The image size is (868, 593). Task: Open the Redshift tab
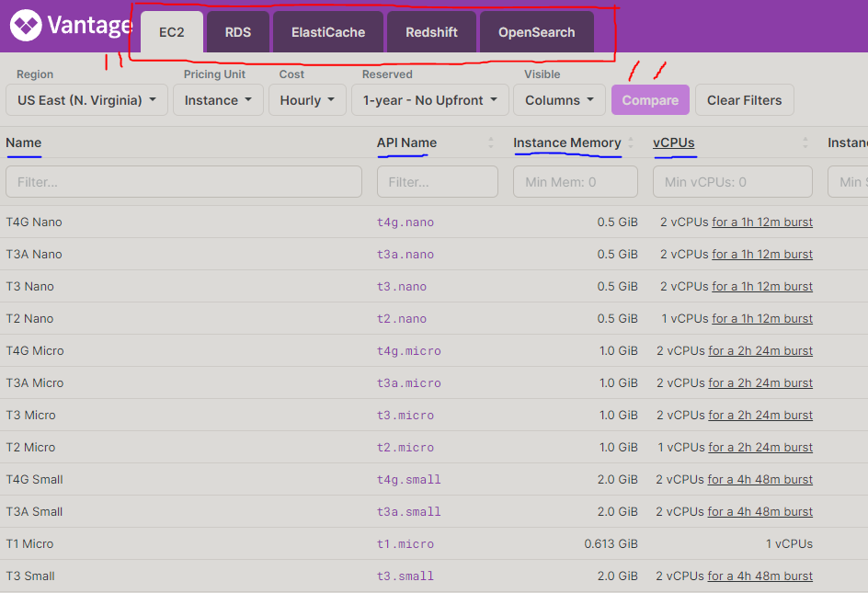431,32
